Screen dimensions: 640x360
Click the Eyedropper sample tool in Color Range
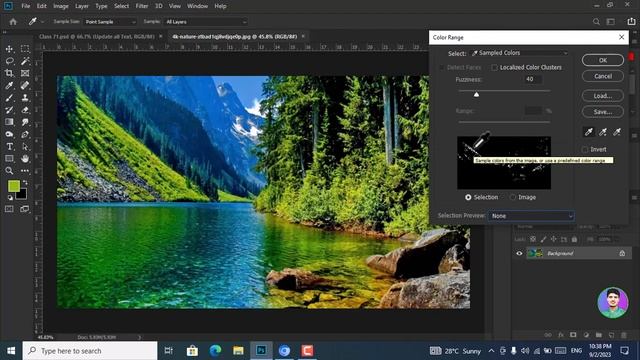tap(589, 132)
